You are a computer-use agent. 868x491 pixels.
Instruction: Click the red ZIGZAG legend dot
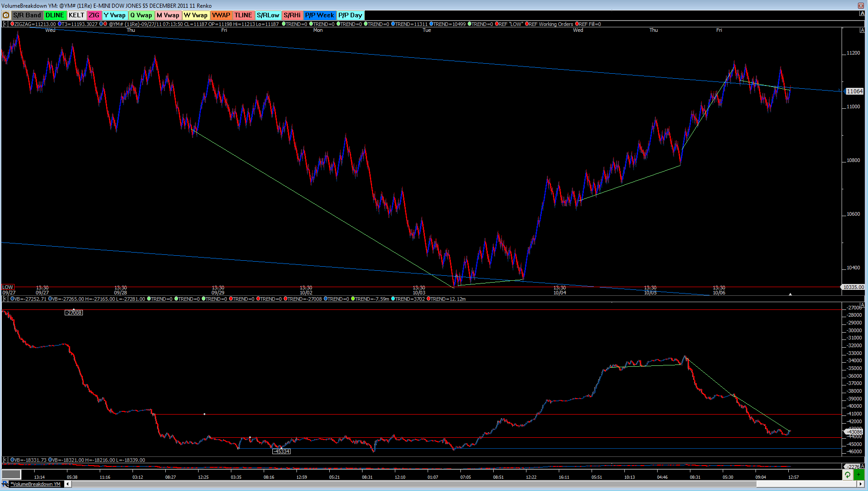12,24
